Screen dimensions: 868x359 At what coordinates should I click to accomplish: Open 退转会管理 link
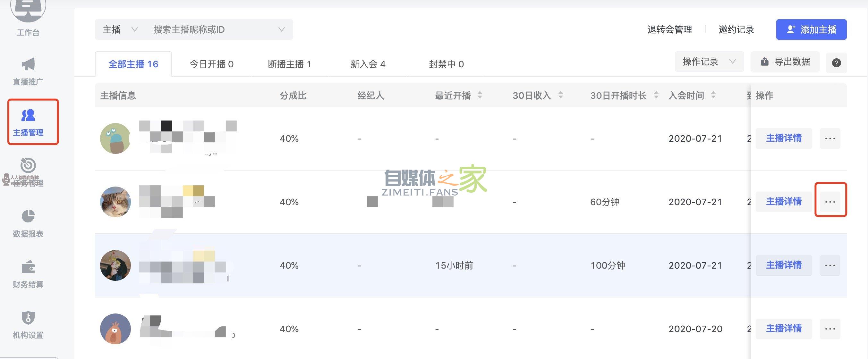(669, 29)
